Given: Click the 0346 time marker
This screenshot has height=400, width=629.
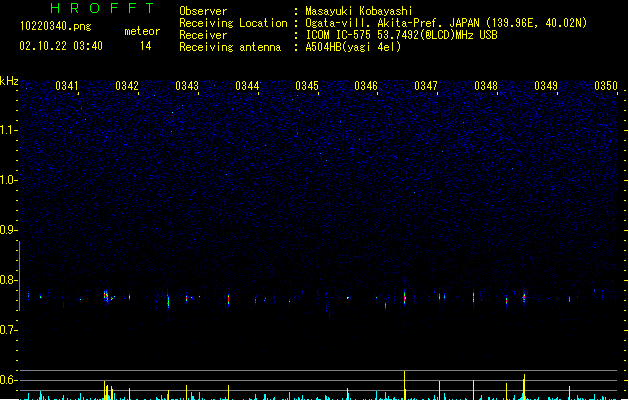Looking at the screenshot, I should pyautogui.click(x=366, y=86).
